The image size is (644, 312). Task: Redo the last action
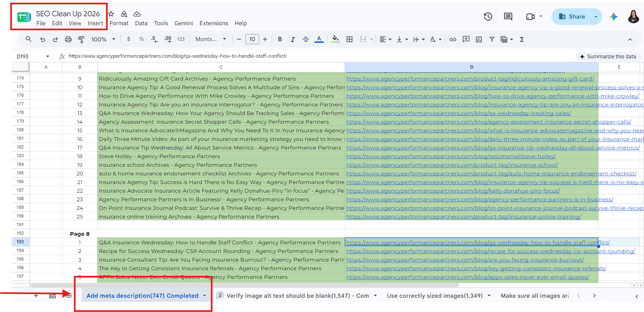tap(55, 39)
